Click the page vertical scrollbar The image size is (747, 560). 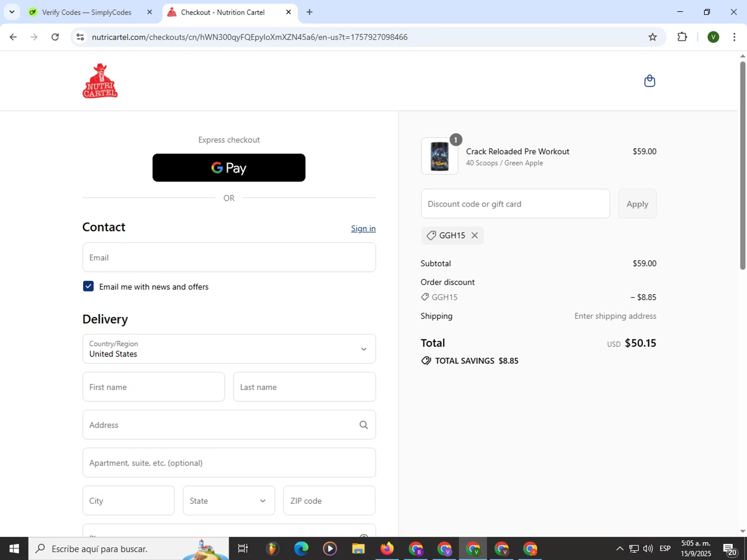[743, 165]
